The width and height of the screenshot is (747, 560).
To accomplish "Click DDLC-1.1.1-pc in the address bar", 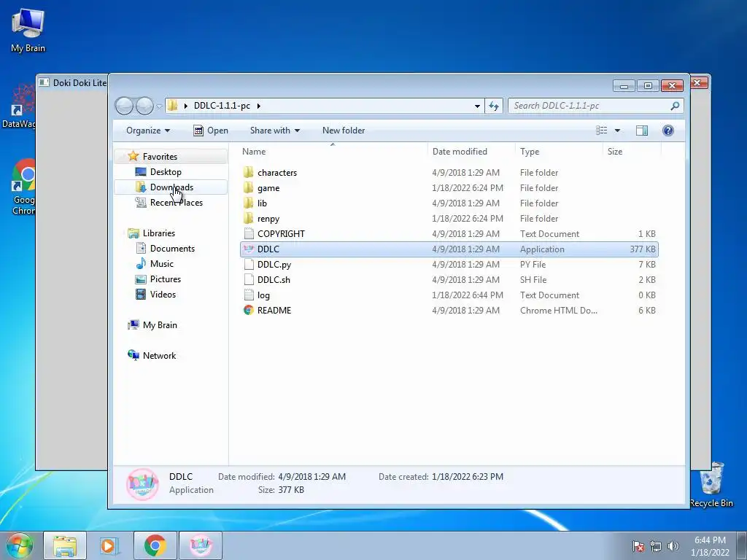I will pyautogui.click(x=222, y=106).
